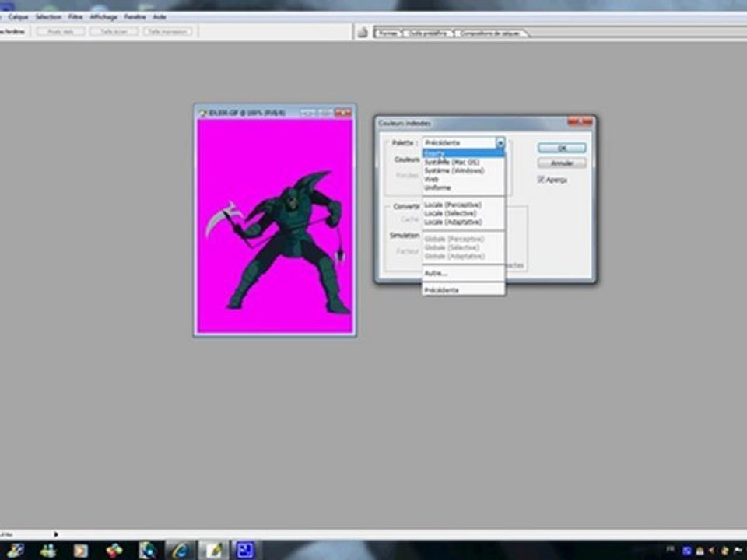Open the Affichage menu
The width and height of the screenshot is (747, 560).
click(x=103, y=16)
